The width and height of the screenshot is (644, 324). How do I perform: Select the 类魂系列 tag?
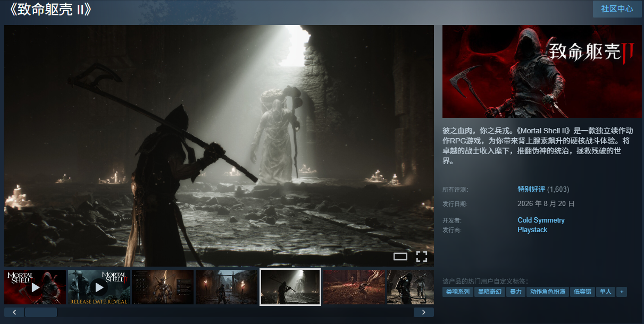[458, 292]
